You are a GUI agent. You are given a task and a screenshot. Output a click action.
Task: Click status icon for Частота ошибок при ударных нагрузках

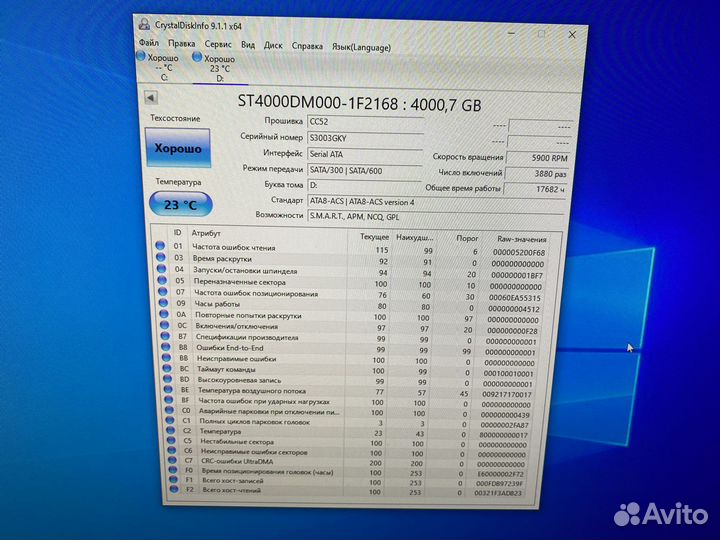click(x=169, y=400)
